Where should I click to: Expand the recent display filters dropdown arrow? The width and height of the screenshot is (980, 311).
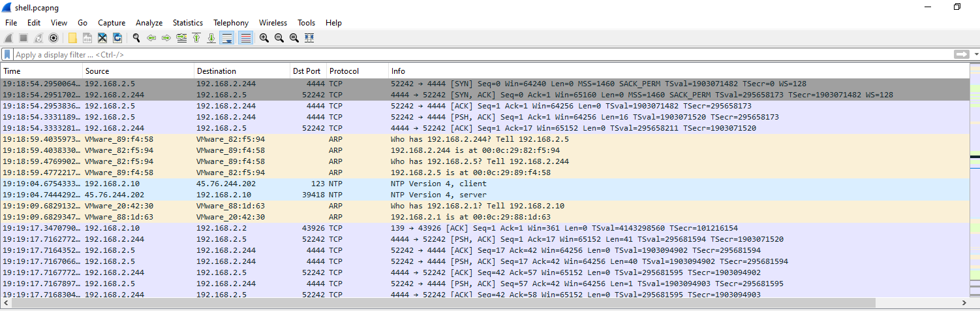(976, 55)
